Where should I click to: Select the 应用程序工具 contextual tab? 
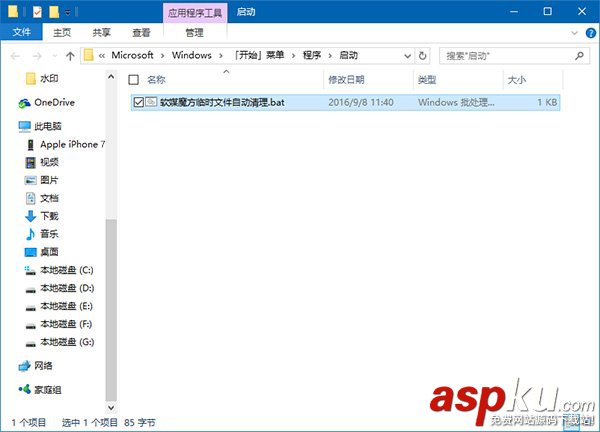pyautogui.click(x=195, y=13)
